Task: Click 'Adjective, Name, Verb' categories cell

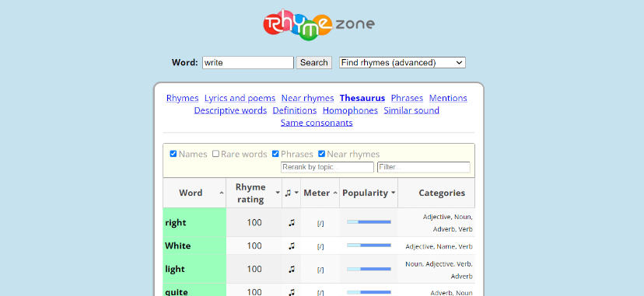Action: (x=439, y=246)
